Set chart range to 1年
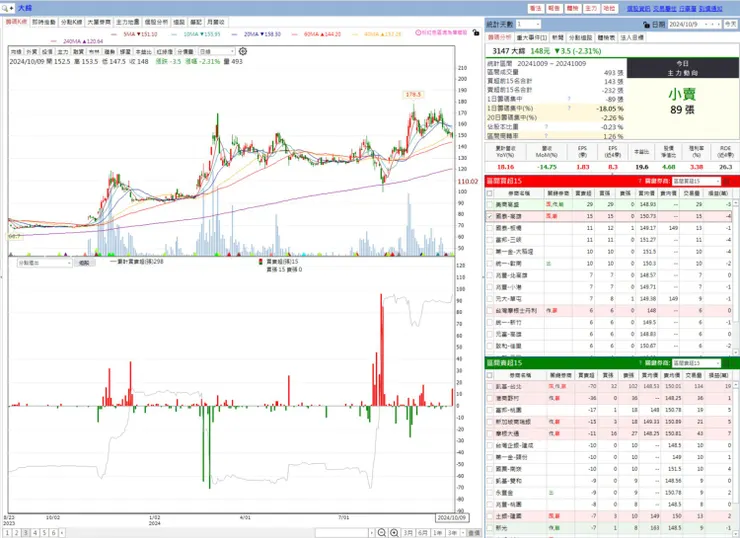 (x=437, y=532)
